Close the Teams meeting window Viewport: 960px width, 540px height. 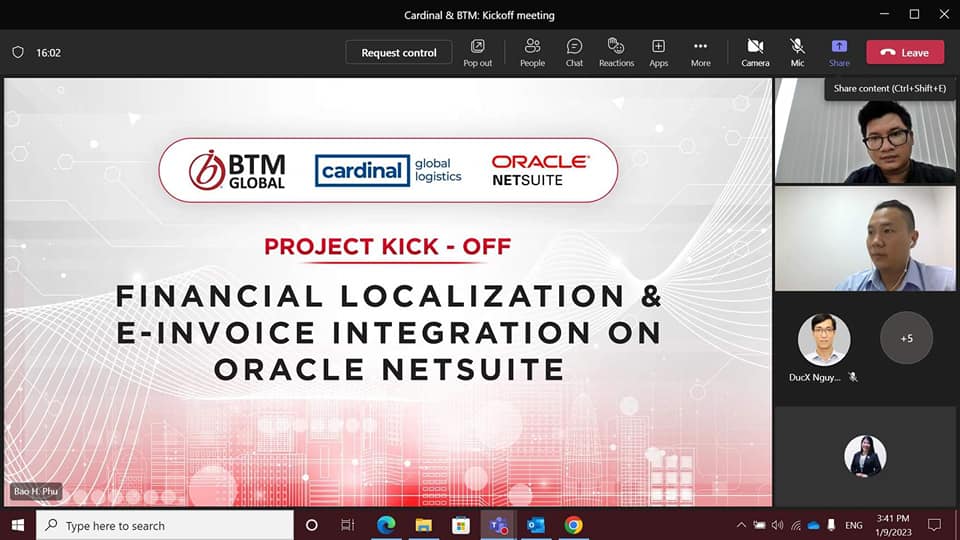click(x=944, y=14)
